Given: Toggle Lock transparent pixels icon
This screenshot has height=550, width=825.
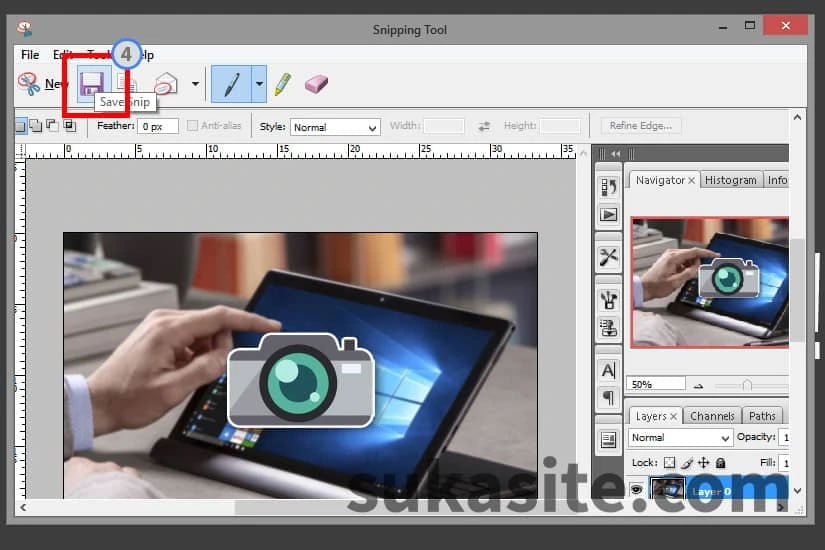Looking at the screenshot, I should 669,463.
